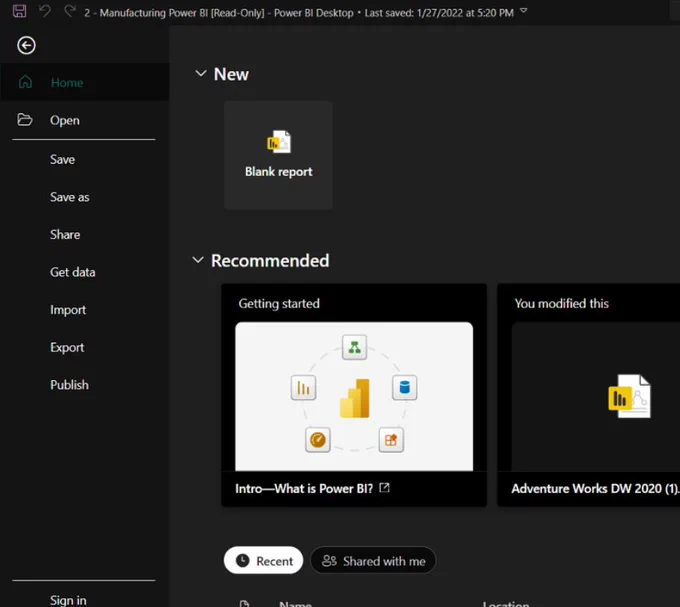Screen dimensions: 680x607
Task: Create a Blank report
Action: coord(278,155)
